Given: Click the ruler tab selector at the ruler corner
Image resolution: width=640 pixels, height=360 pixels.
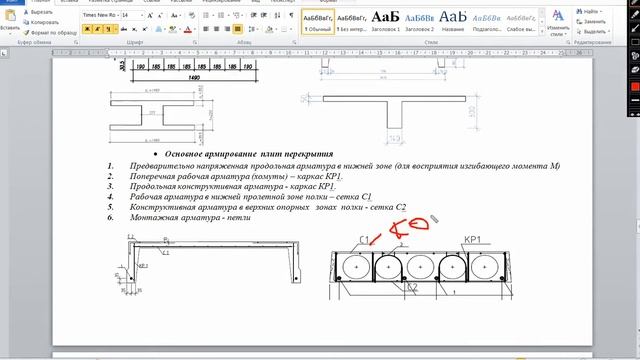Looking at the screenshot, I should point(4,53).
